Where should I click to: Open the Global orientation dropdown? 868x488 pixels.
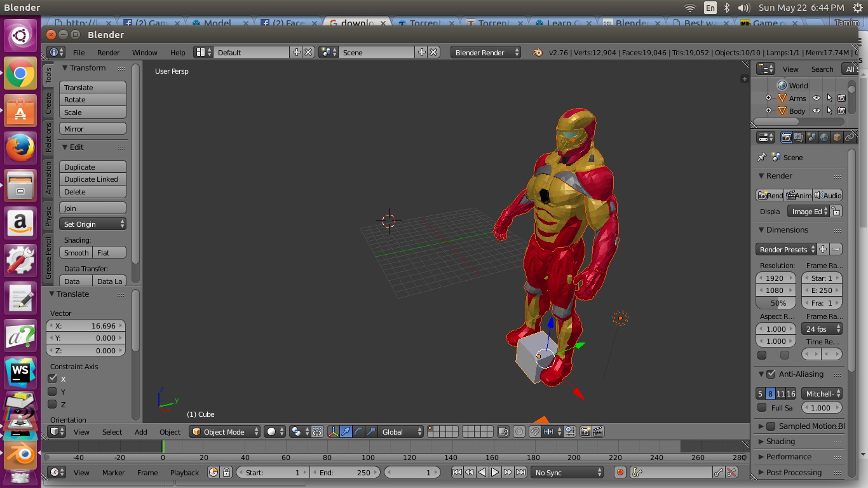coord(400,431)
